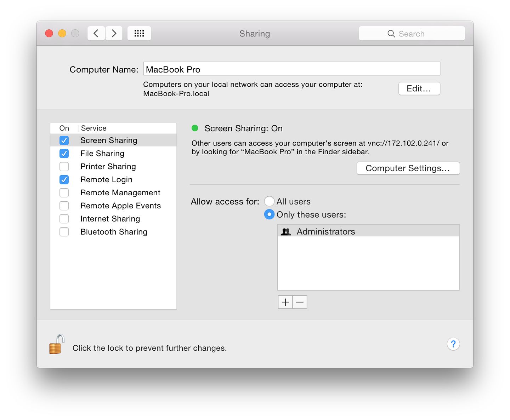Click the lock to prevent changes
The image size is (510, 420).
pyautogui.click(x=57, y=344)
